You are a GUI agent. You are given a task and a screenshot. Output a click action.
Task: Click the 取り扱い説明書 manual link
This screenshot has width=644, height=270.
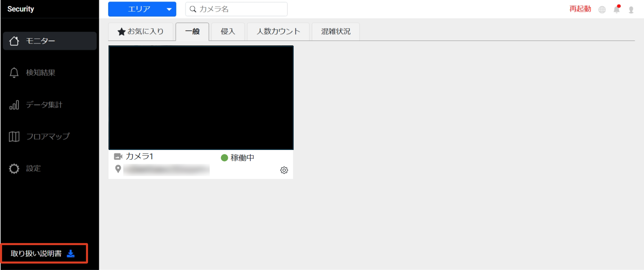pyautogui.click(x=36, y=253)
